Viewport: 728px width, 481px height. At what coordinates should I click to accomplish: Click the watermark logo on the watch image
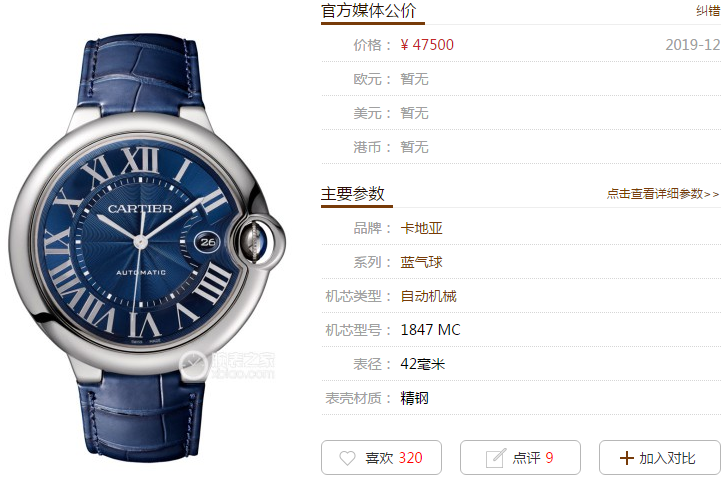pos(228,365)
